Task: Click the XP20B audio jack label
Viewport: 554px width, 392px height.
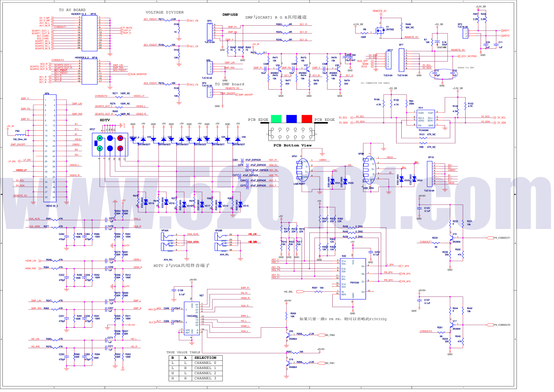Action: click(x=218, y=231)
